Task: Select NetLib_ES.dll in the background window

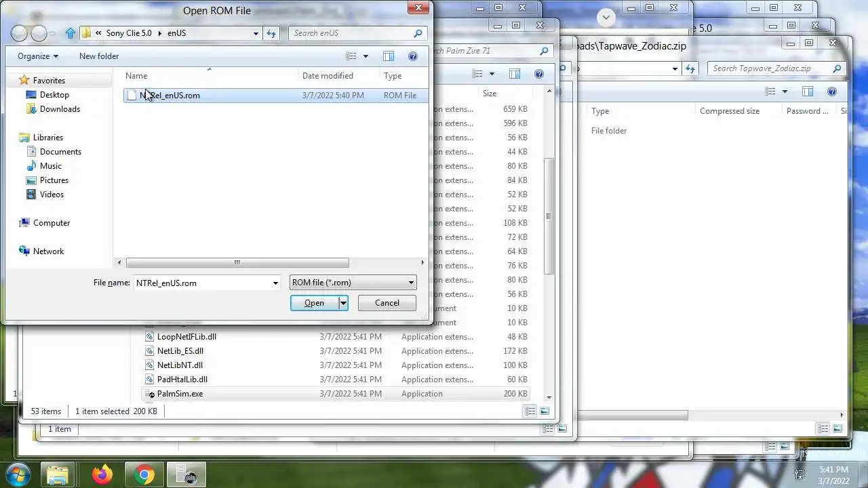Action: click(x=180, y=351)
